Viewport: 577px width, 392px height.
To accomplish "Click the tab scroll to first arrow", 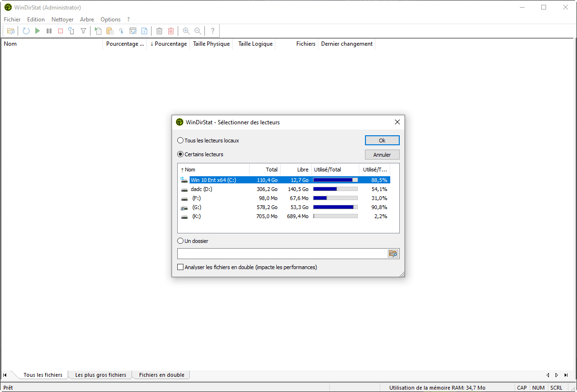I will pyautogui.click(x=5, y=375).
